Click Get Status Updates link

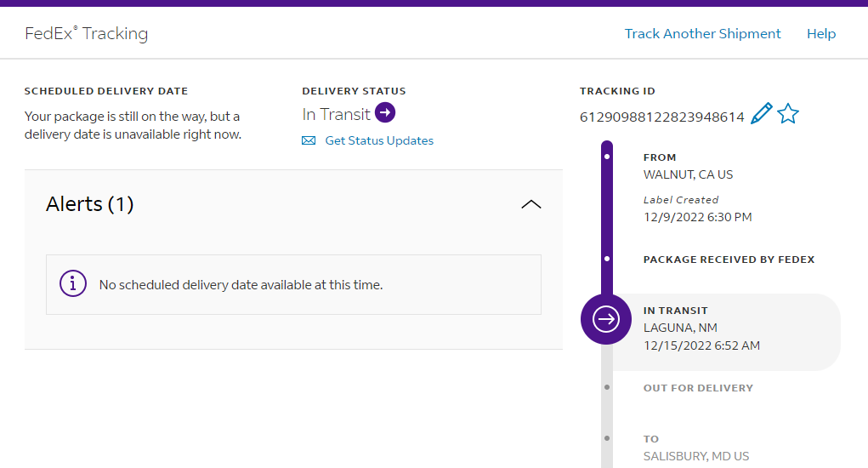(379, 141)
